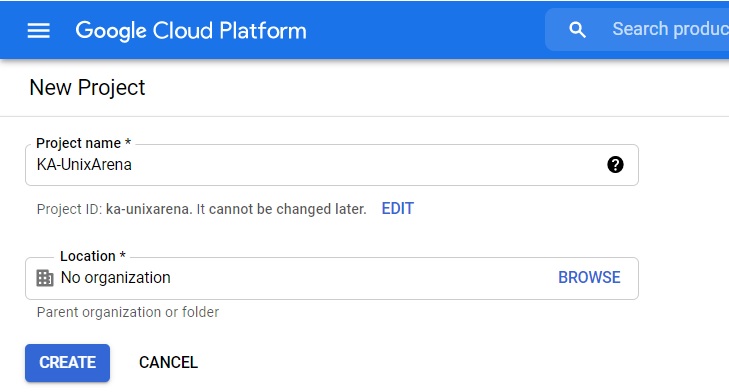729x392 pixels.
Task: Click the Project name text field
Action: (331, 165)
